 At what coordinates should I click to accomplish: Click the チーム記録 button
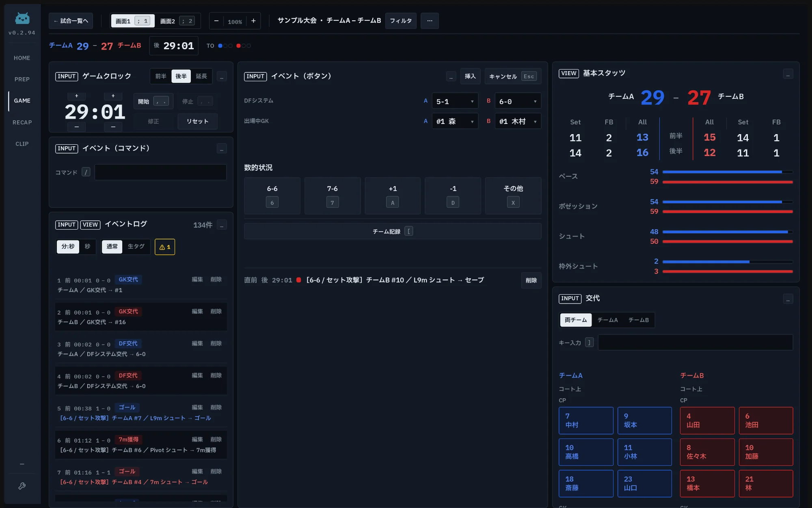pos(393,231)
